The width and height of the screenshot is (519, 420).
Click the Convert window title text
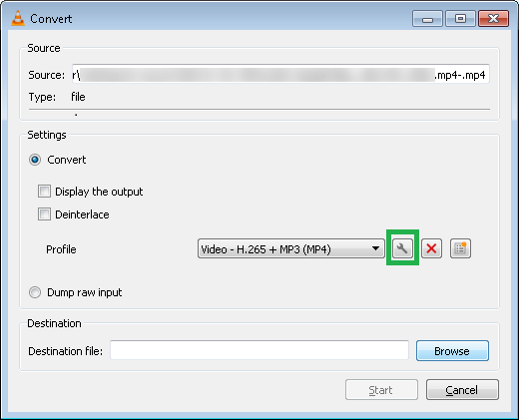(51, 19)
